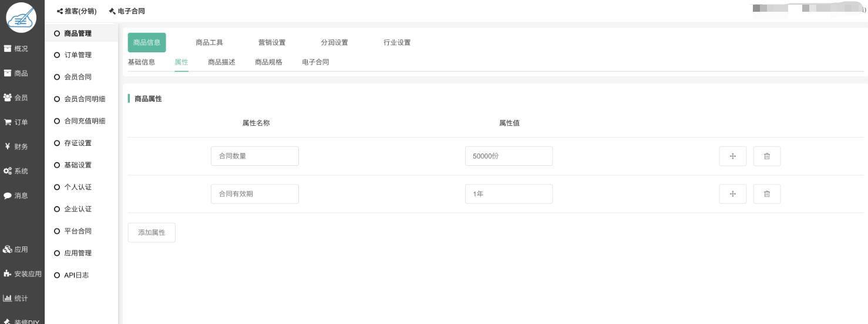Switch to 商品工具 tab
The height and width of the screenshot is (324, 868).
tap(209, 43)
